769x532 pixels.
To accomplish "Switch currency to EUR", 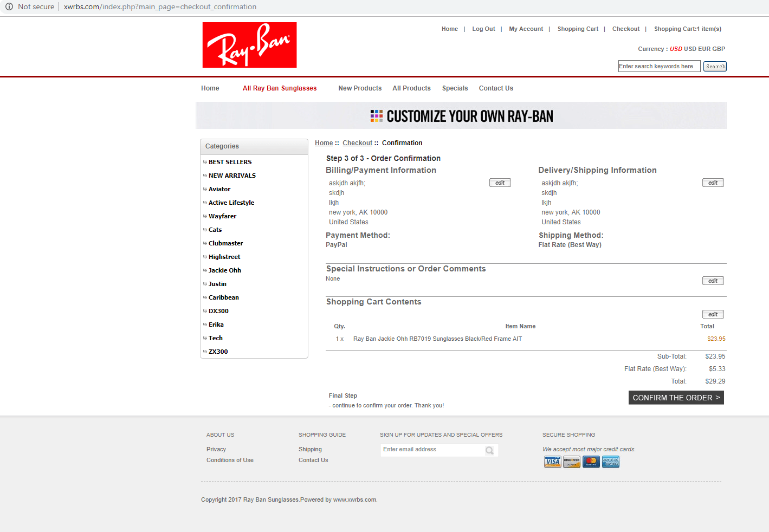I will 703,49.
